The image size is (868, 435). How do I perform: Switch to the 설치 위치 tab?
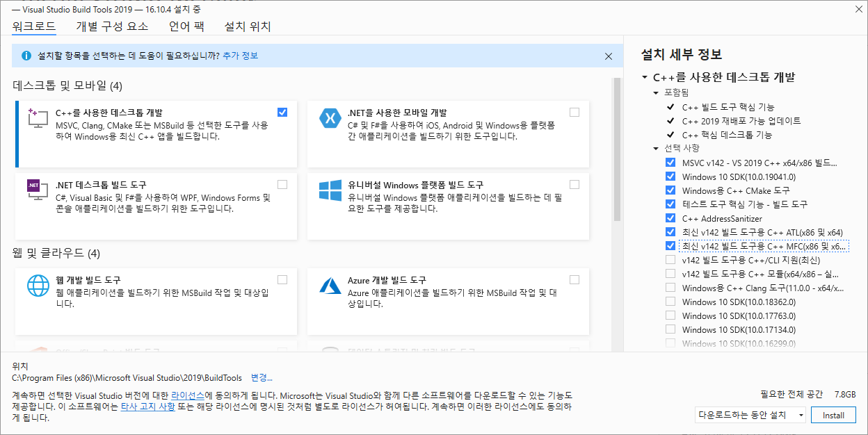point(248,27)
